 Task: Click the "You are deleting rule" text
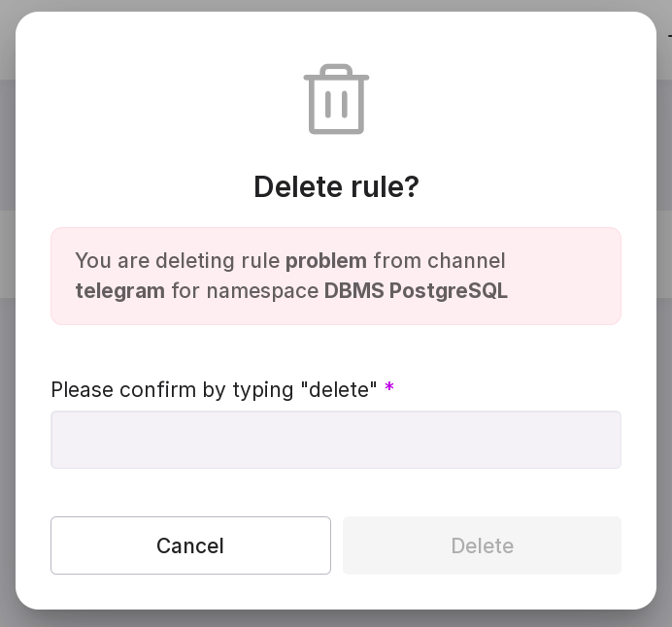pos(177,261)
